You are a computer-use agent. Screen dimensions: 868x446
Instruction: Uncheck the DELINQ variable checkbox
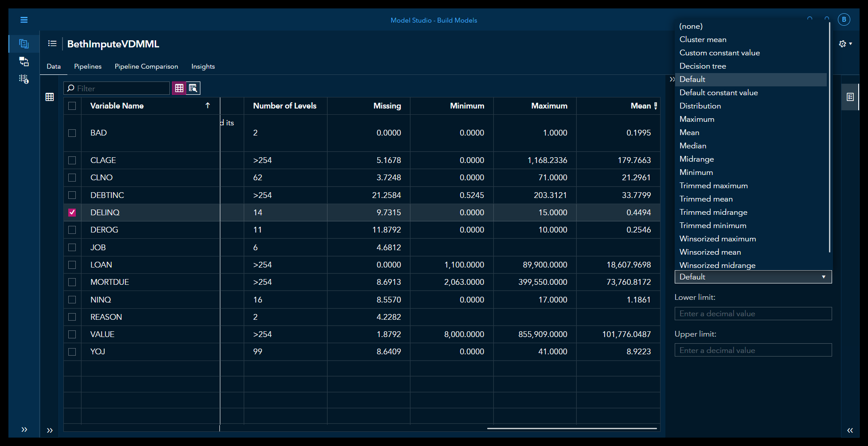tap(72, 212)
